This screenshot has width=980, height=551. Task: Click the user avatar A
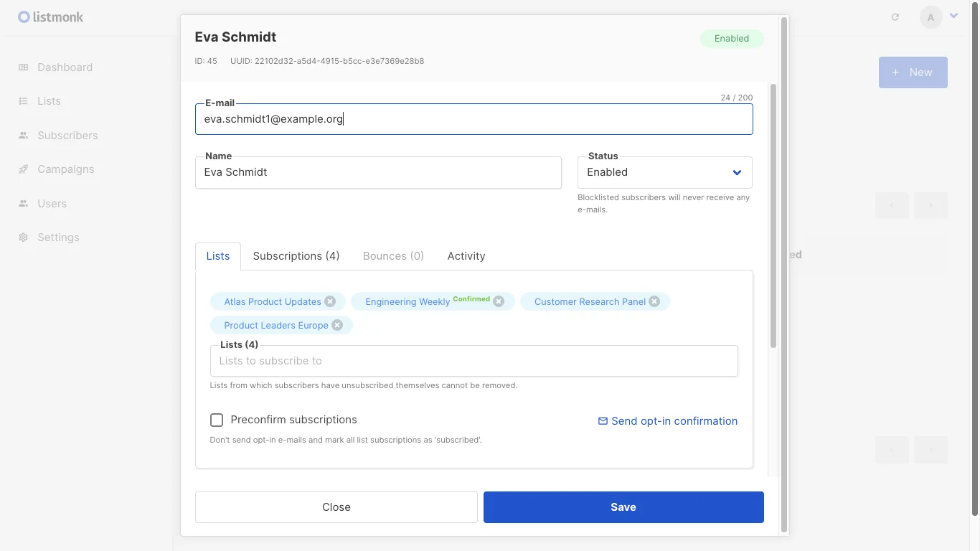tap(930, 17)
